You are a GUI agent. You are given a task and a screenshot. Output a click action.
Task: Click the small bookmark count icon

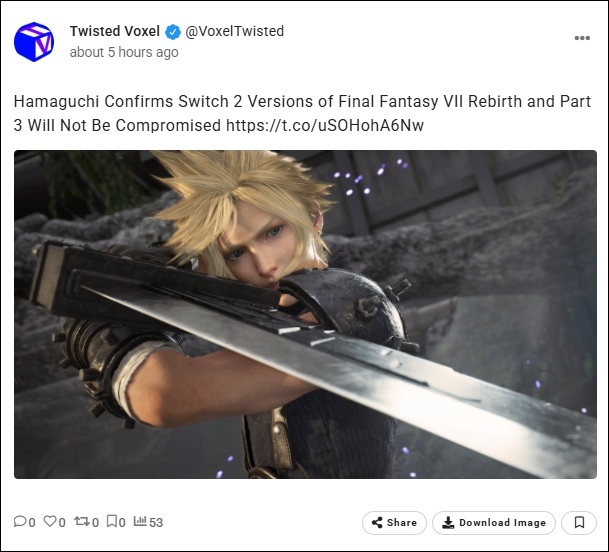[111, 521]
